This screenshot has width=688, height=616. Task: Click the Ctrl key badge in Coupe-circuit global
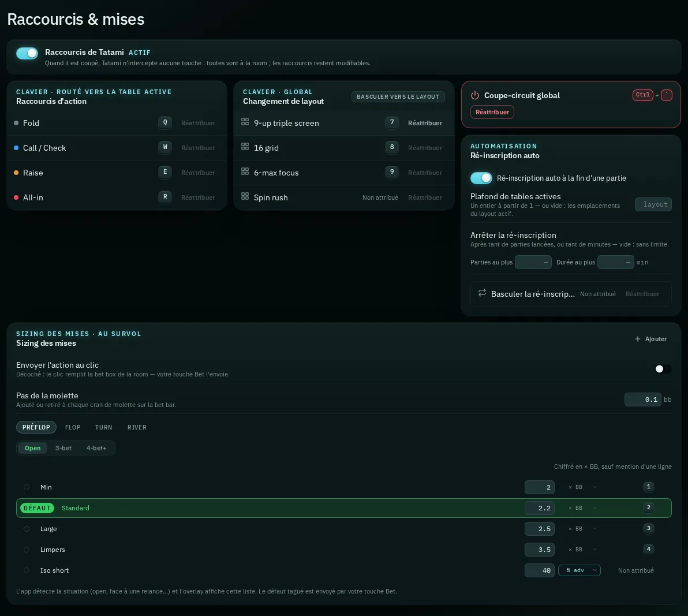tap(643, 95)
